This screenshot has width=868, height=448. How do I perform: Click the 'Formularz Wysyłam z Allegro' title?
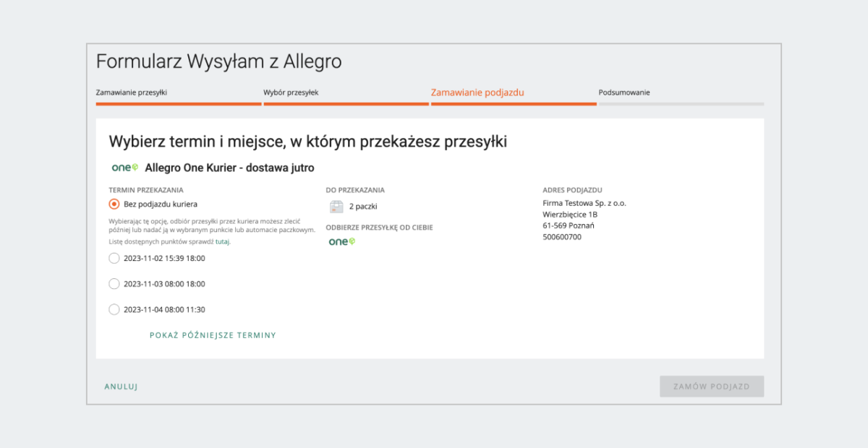[218, 61]
